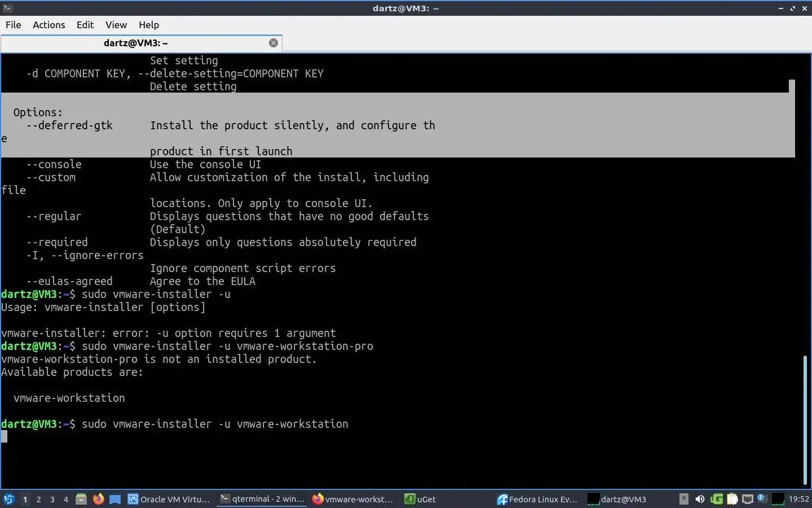The image size is (812, 508).
Task: Switch to vmware-workstation Firefox taskbar window
Action: click(354, 499)
